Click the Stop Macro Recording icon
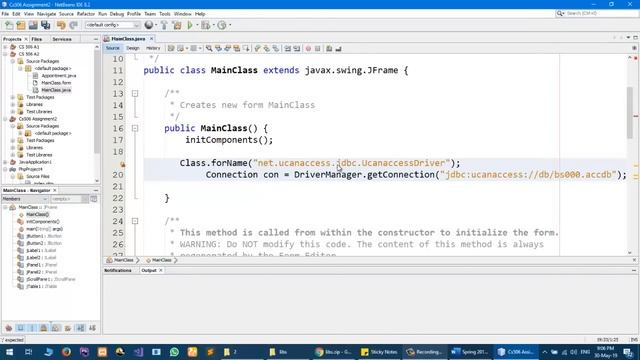Screen dimensions: 640x360 (x=318, y=49)
